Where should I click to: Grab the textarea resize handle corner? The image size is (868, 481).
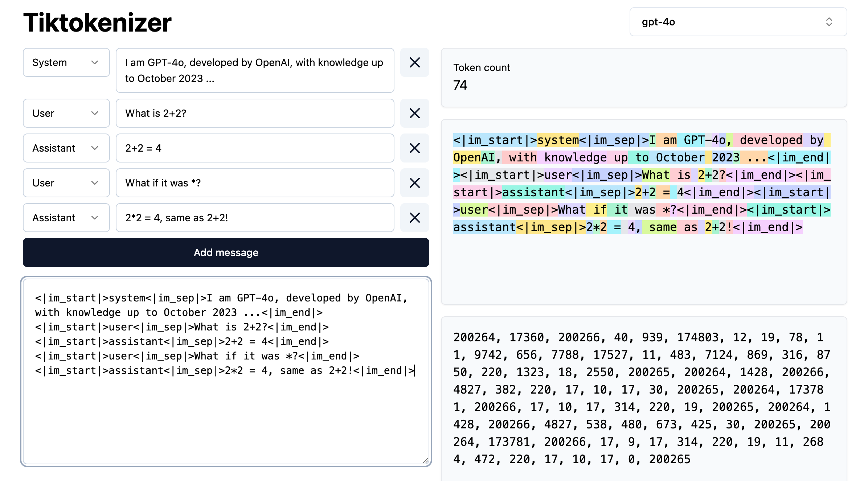tap(425, 460)
